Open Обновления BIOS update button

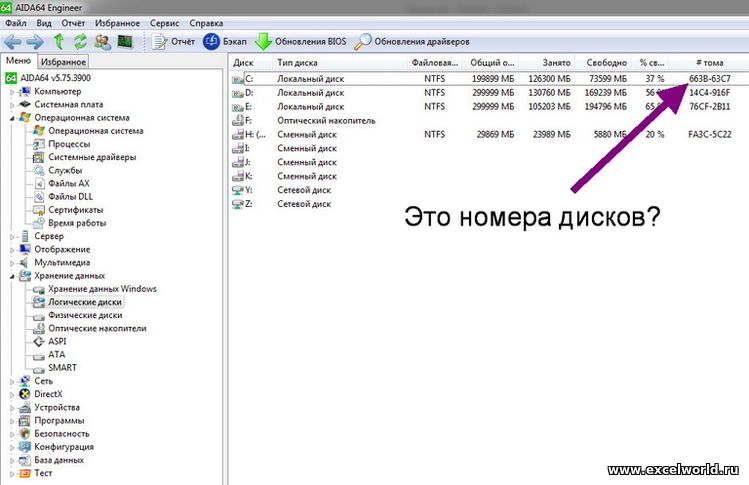[300, 42]
